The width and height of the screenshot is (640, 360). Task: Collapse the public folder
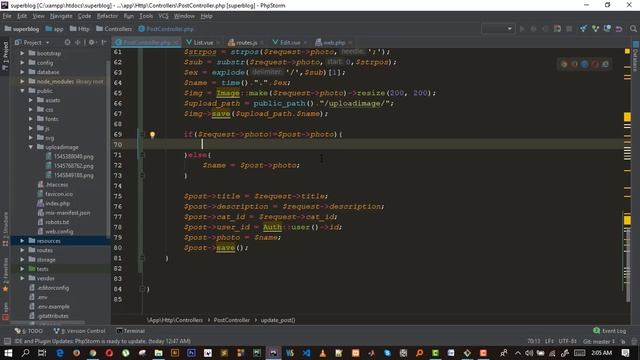pyautogui.click(x=22, y=91)
